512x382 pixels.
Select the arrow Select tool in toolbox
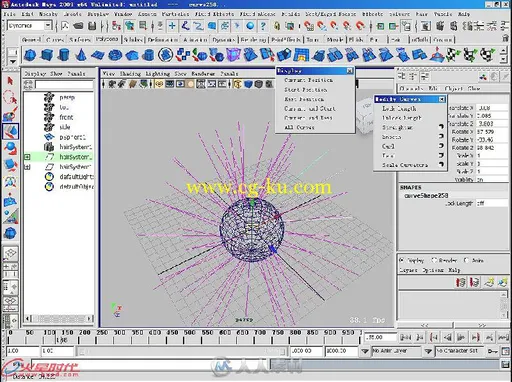coord(10,81)
